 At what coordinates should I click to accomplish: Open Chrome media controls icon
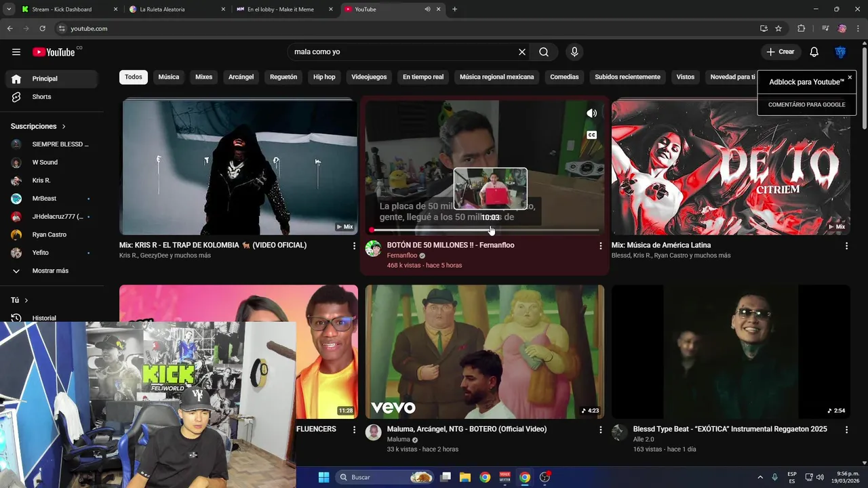pos(825,28)
